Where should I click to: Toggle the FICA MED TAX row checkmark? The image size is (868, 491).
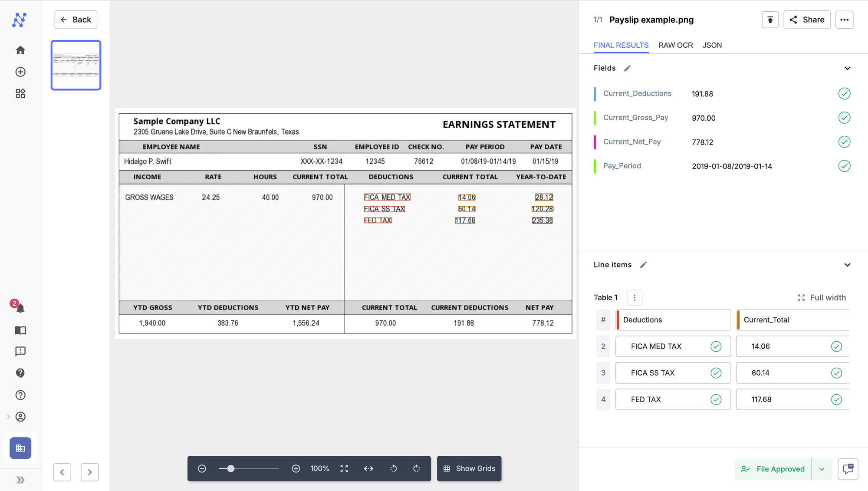pos(716,346)
